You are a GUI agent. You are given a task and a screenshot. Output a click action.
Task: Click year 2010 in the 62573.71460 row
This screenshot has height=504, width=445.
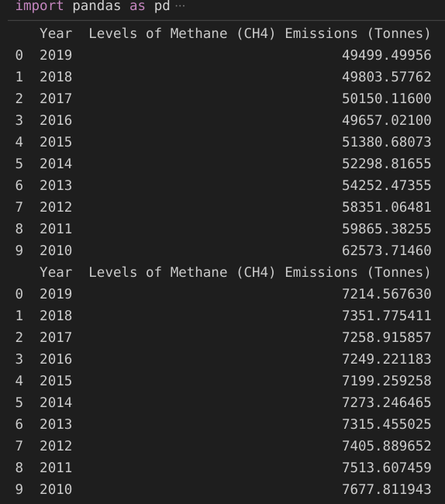[56, 250]
